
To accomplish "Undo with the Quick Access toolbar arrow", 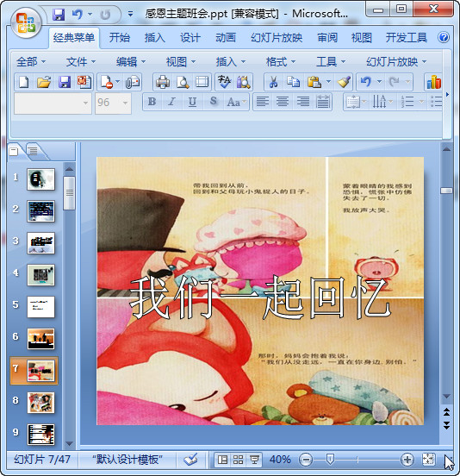I will click(x=77, y=15).
